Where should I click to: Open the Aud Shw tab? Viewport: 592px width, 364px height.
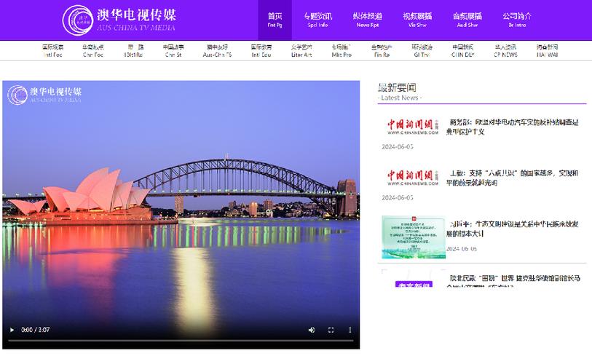point(467,20)
